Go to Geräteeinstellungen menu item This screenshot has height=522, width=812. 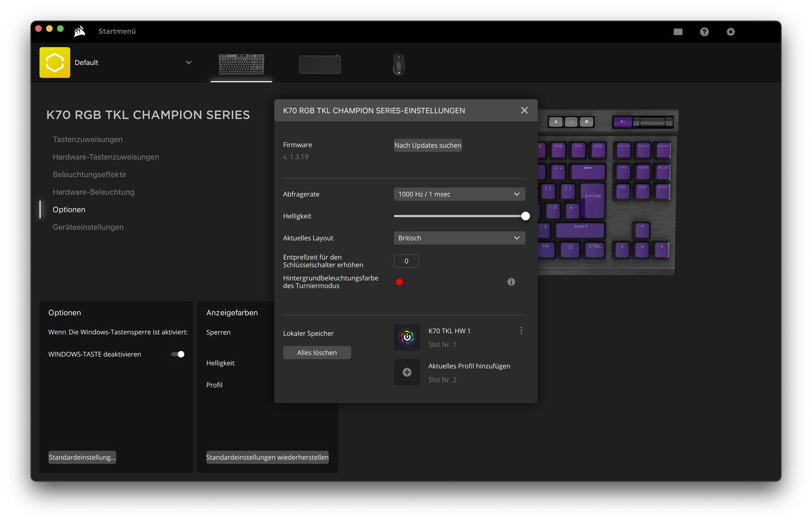point(88,227)
